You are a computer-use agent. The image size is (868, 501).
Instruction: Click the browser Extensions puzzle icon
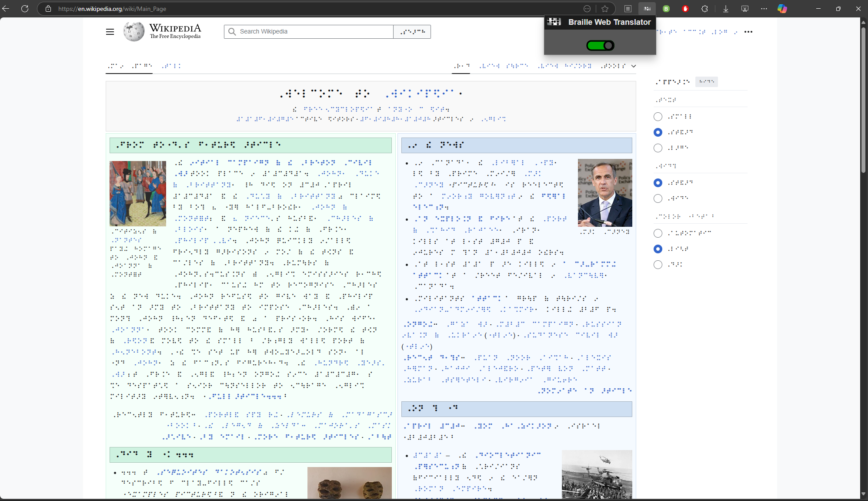point(705,9)
